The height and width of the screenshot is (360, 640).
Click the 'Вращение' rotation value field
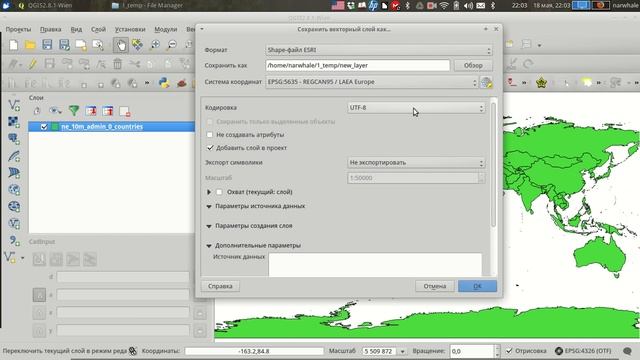click(472, 351)
